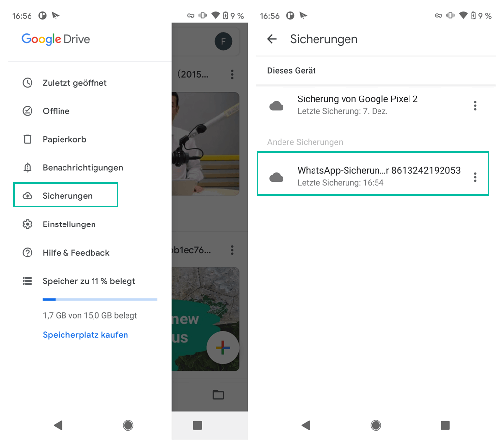The image size is (504, 448).
Task: Click the 'Andere Sicherungen' section label
Action: (305, 142)
